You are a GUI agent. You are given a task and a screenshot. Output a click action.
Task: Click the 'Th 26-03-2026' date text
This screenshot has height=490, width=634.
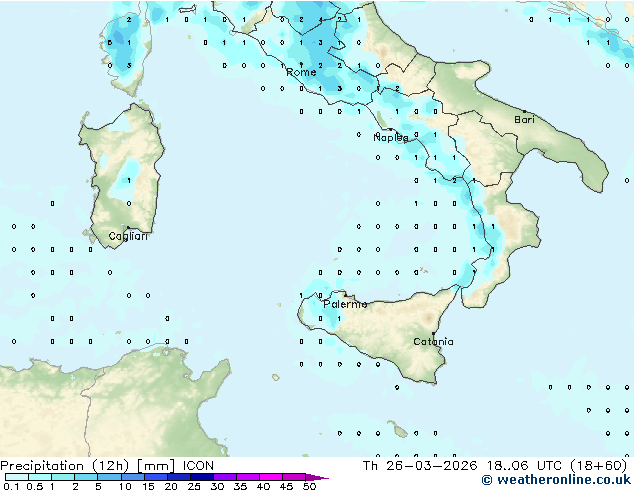point(420,466)
